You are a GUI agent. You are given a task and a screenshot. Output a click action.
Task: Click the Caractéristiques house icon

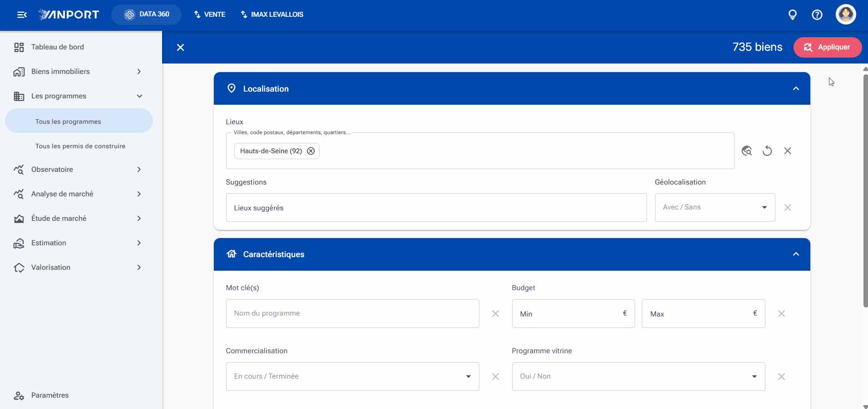click(x=232, y=254)
